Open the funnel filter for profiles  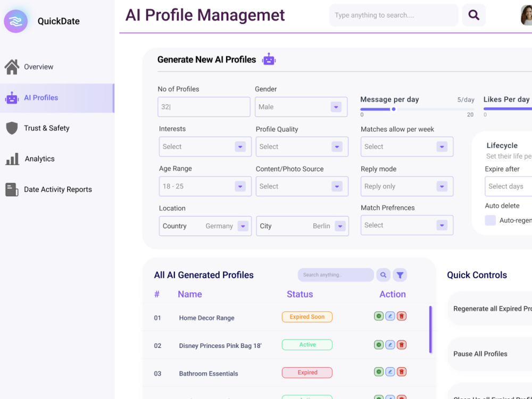click(x=400, y=275)
